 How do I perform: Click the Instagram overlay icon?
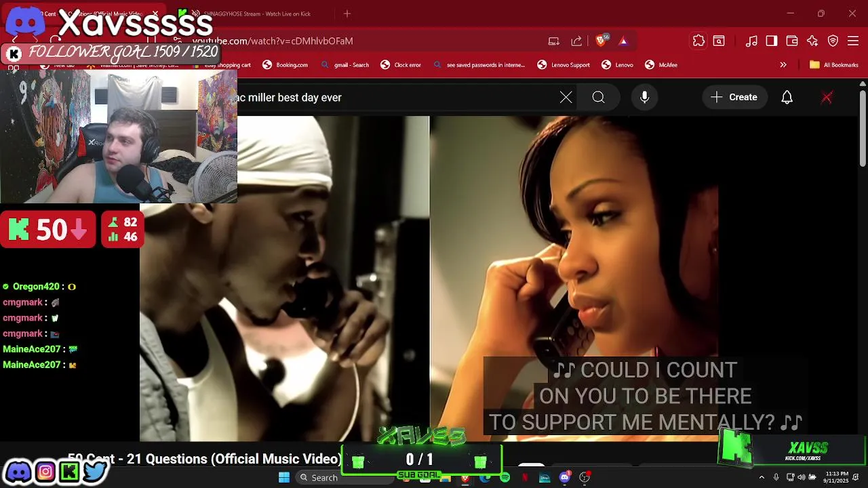45,471
